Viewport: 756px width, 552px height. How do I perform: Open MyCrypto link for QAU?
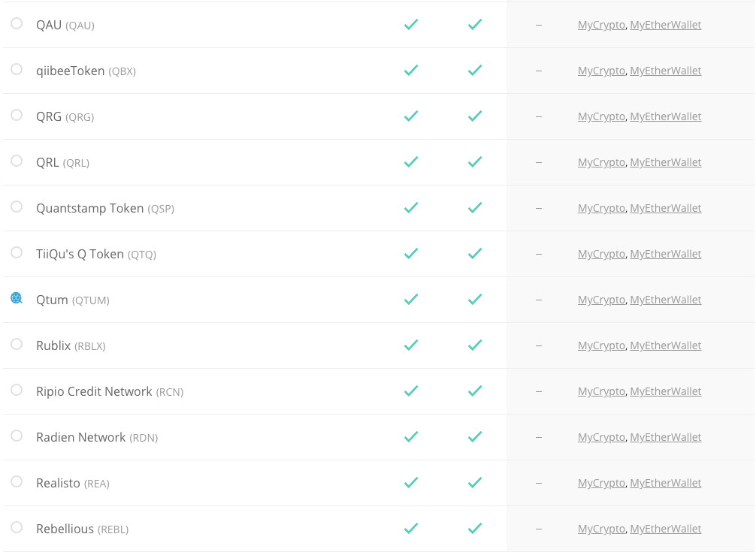click(601, 25)
